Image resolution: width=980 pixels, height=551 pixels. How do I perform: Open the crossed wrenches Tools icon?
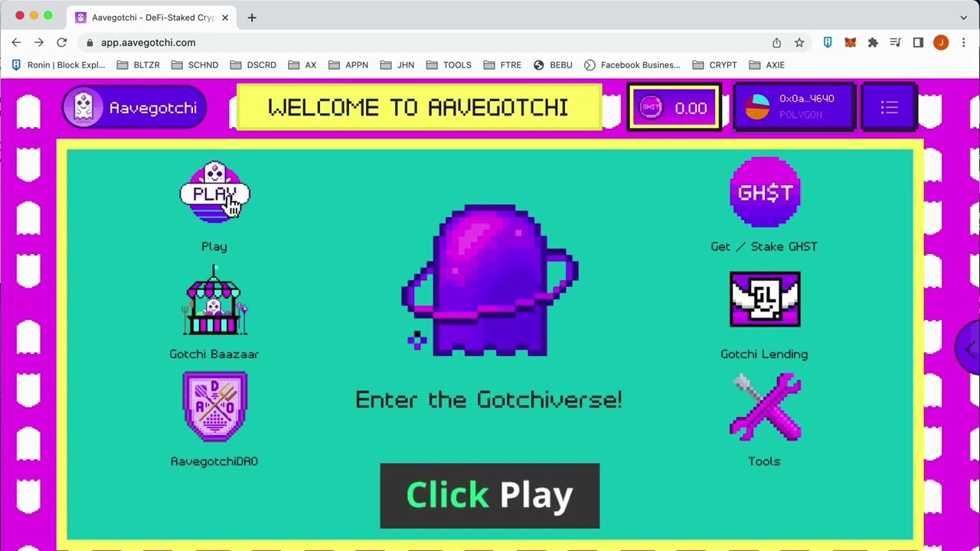tap(765, 406)
